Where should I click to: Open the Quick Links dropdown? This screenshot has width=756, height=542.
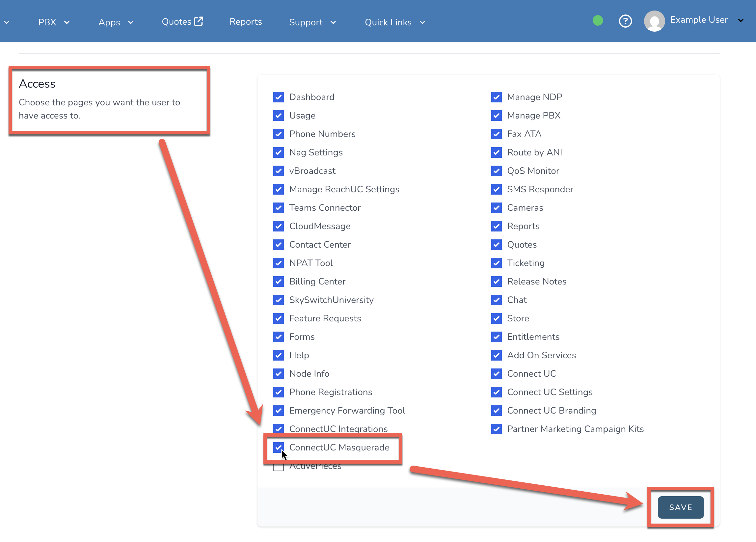(x=395, y=22)
